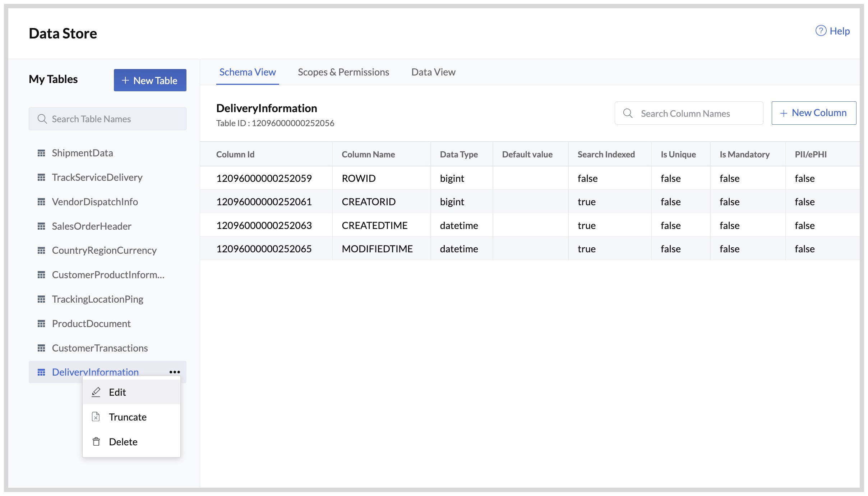
Task: Select Truncate from the context menu
Action: tap(128, 417)
